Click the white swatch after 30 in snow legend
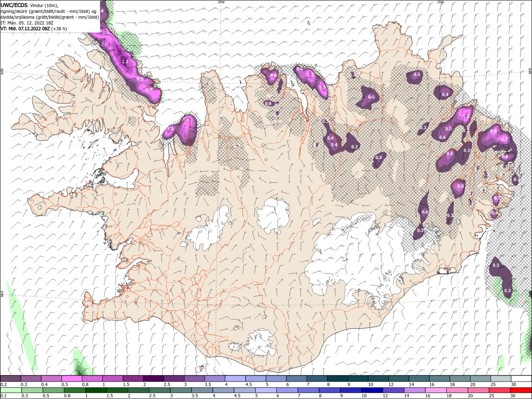Viewport: 532px width, 399px height. coord(521,379)
